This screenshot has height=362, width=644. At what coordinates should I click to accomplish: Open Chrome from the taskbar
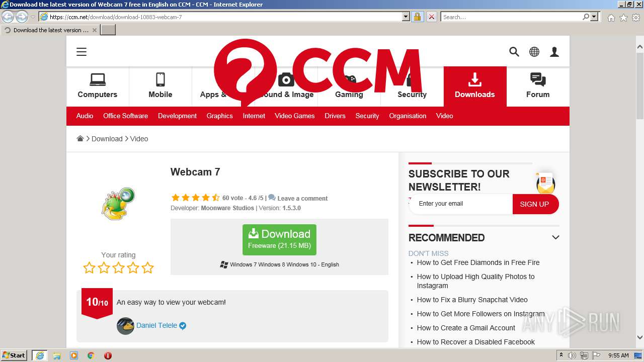click(x=91, y=355)
